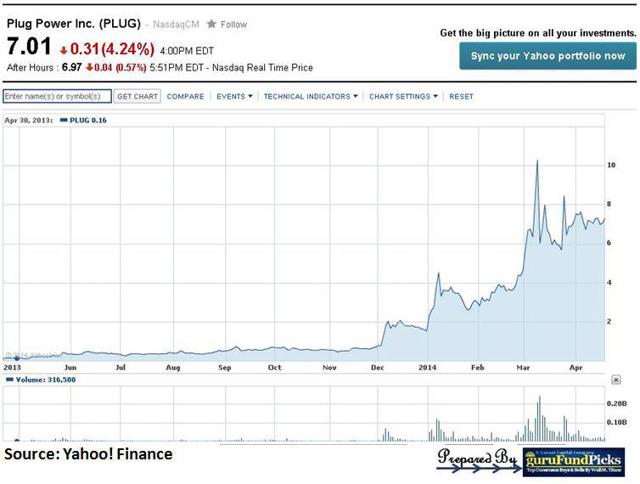The image size is (640, 484).
Task: Click the Follow star icon
Action: [x=211, y=24]
